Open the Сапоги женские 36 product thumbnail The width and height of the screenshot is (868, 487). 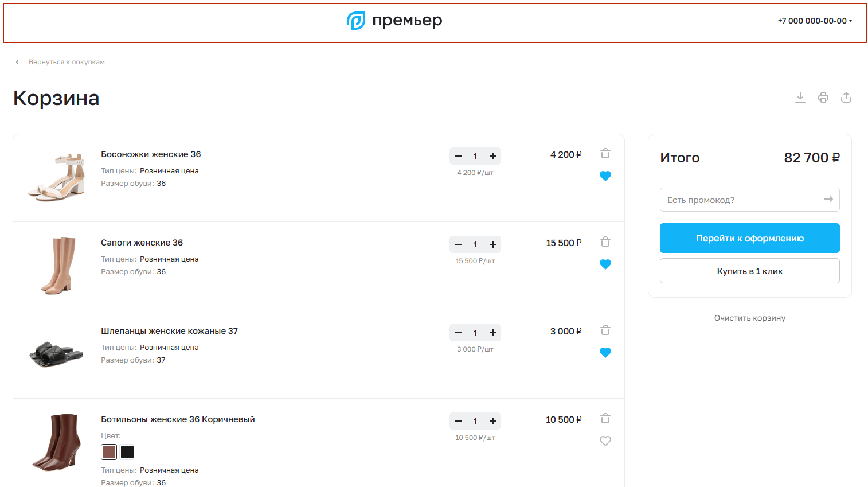pos(57,266)
